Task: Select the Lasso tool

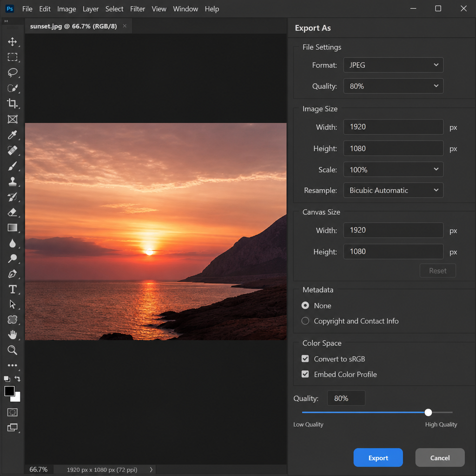Action: pos(12,73)
